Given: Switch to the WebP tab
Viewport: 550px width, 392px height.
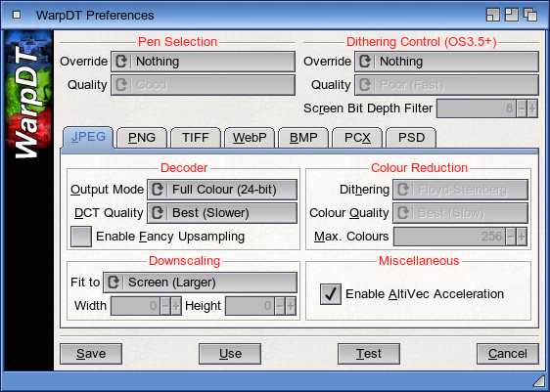Looking at the screenshot, I should point(250,138).
